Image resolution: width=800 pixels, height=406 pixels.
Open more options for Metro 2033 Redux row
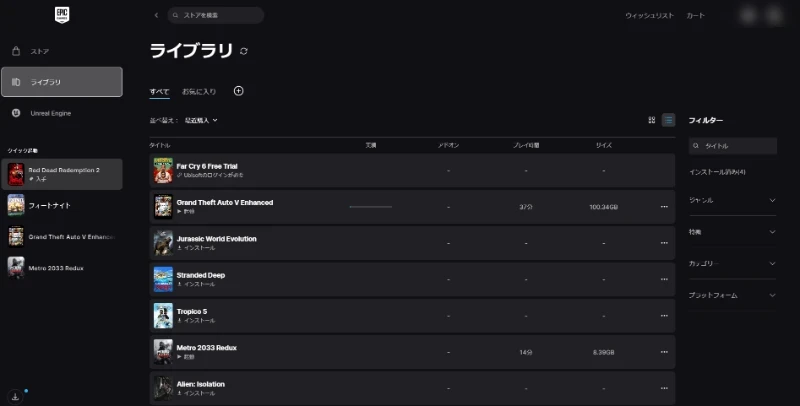pos(664,352)
